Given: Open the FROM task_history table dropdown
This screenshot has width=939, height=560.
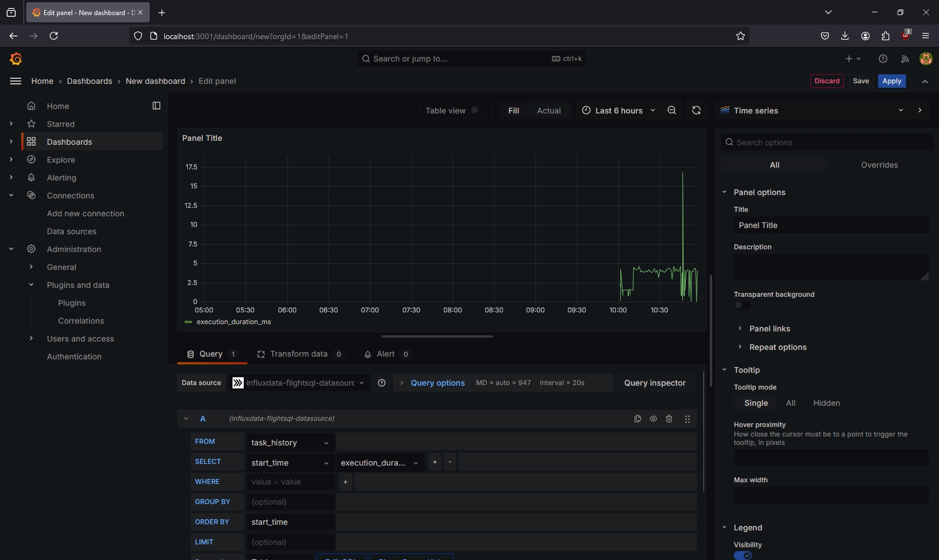Looking at the screenshot, I should (x=290, y=443).
